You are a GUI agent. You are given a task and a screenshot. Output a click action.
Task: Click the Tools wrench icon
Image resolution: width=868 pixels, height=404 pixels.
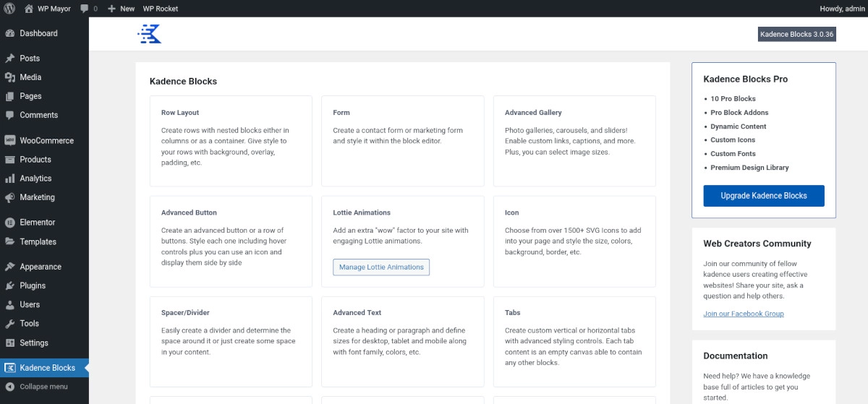pos(10,324)
